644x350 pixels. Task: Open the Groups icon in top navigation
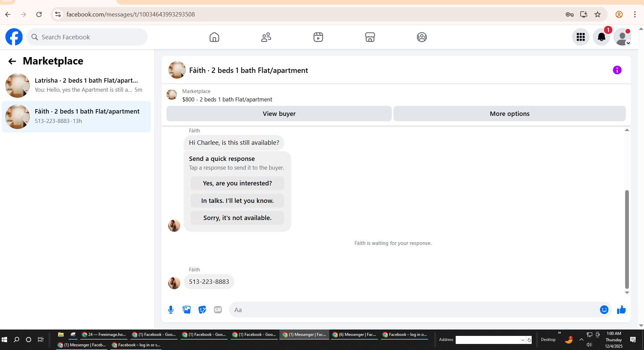pos(422,37)
